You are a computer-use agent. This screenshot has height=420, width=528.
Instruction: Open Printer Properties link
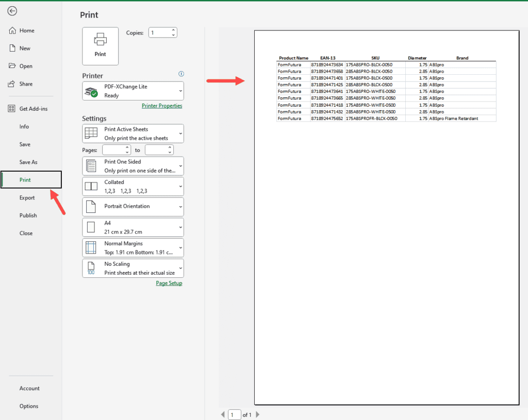click(162, 105)
